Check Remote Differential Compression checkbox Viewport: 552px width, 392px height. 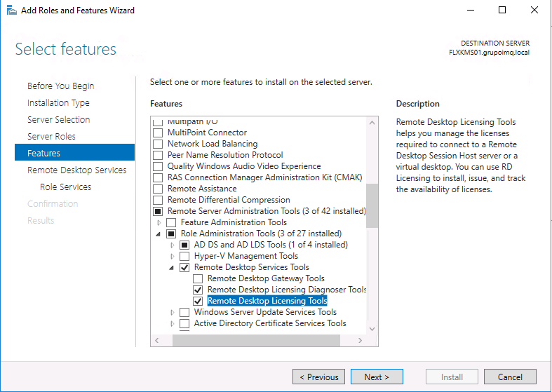tap(158, 201)
